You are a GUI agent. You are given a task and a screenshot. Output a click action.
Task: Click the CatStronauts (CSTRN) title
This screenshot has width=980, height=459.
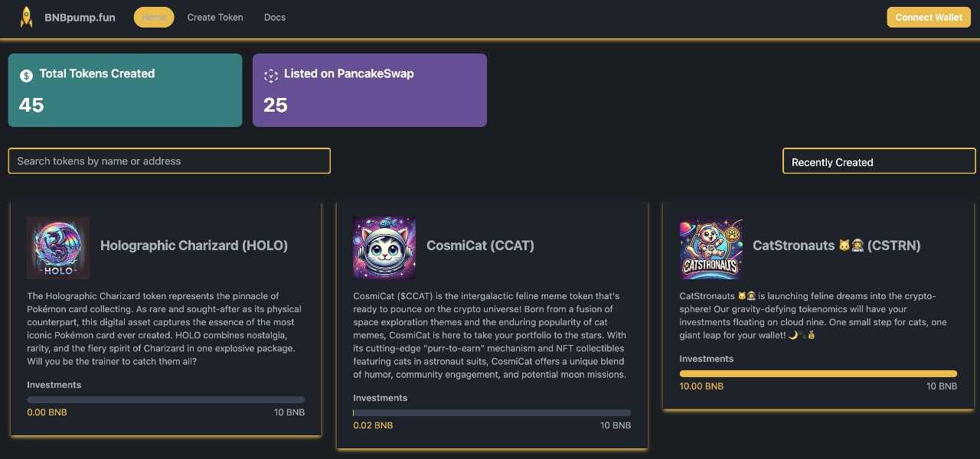pos(836,246)
